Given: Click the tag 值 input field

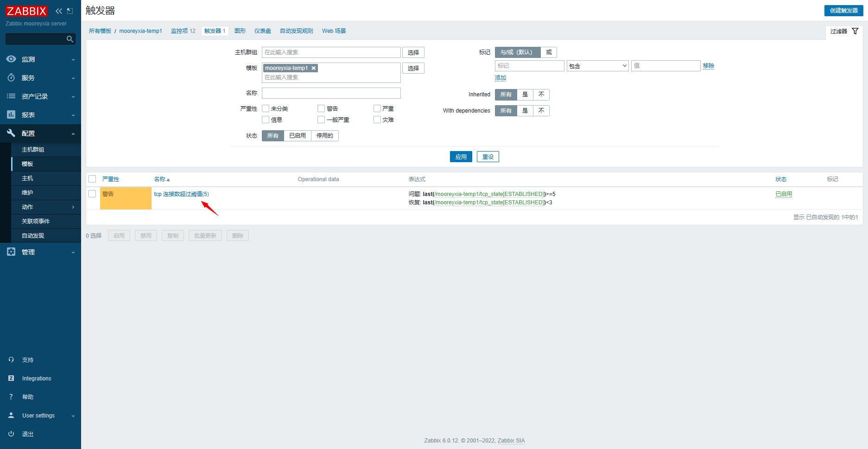Looking at the screenshot, I should pos(665,66).
